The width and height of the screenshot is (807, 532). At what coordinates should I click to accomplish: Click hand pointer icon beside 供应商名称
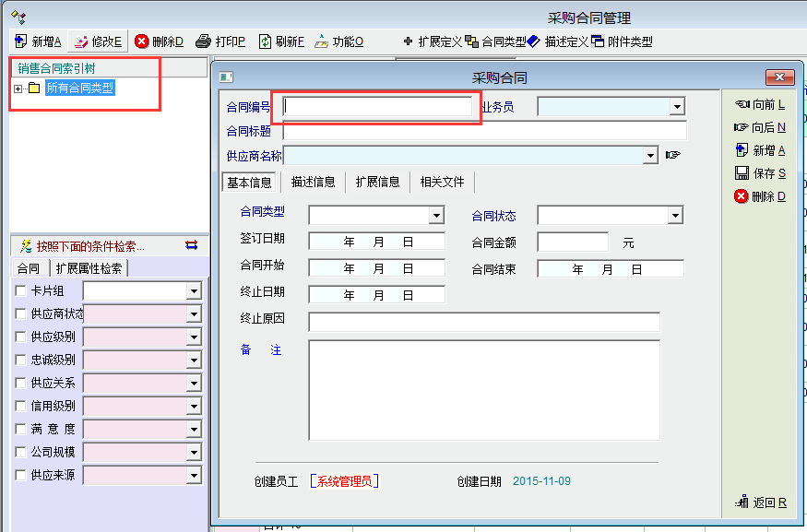pyautogui.click(x=672, y=155)
